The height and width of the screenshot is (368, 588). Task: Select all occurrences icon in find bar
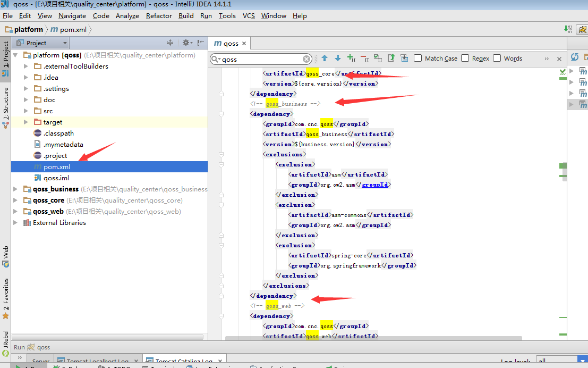point(378,58)
